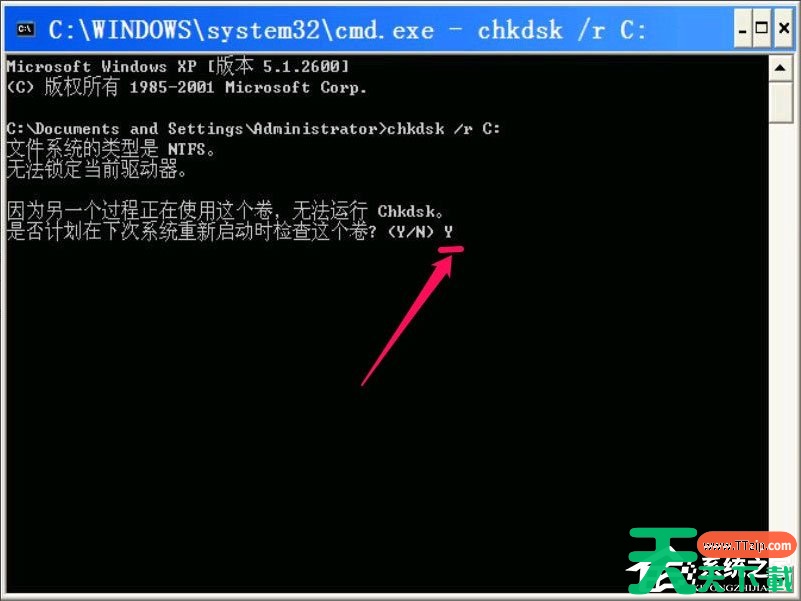Close the chkdsk command prompt window
The width and height of the screenshot is (801, 601).
[x=784, y=29]
